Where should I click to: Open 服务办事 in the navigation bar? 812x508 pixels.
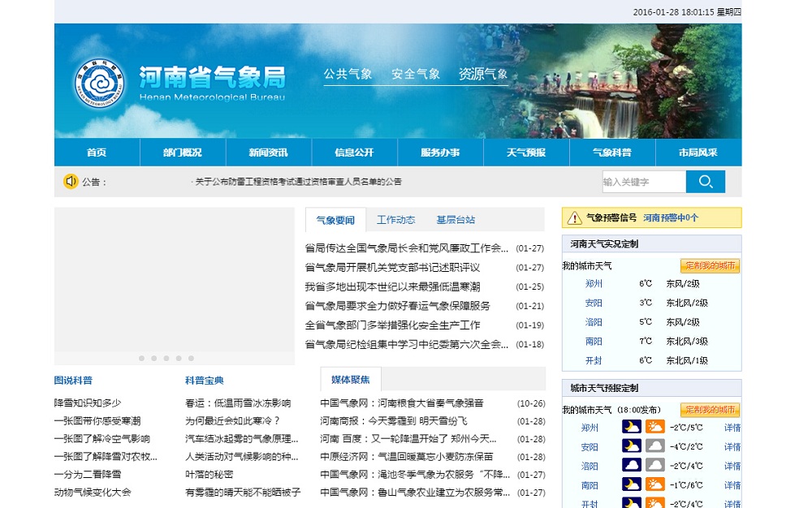(x=440, y=152)
